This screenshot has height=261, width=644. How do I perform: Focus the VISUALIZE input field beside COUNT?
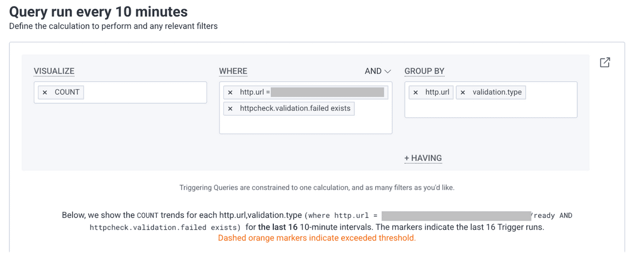pos(142,92)
